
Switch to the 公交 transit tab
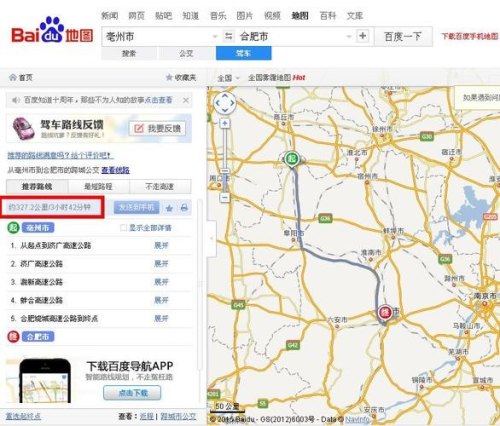coord(186,53)
